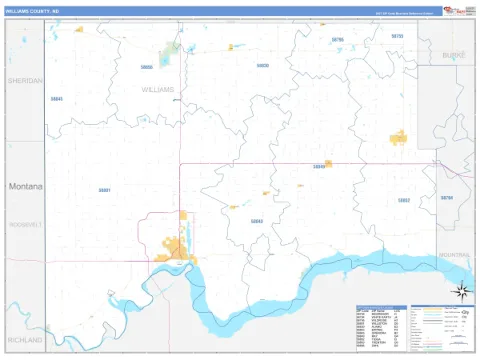
Task: Select the MOUNTRAIL county label
Action: pyautogui.click(x=454, y=255)
